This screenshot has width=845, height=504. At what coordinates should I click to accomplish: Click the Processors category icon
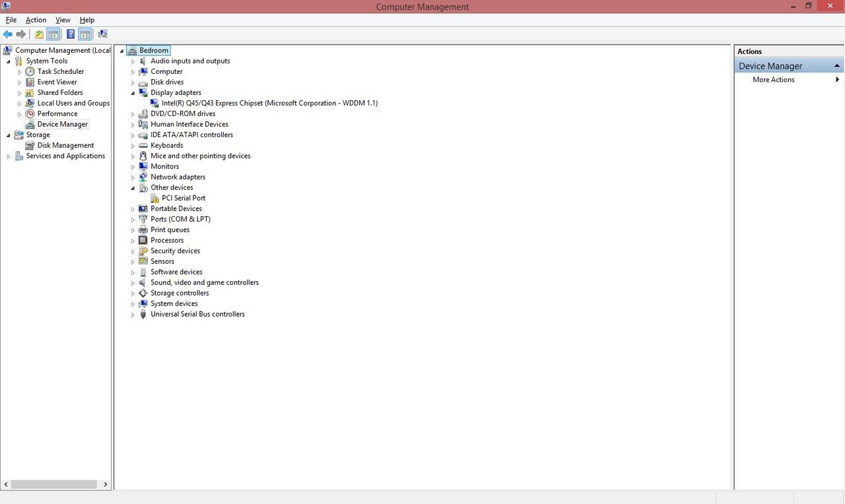(143, 240)
